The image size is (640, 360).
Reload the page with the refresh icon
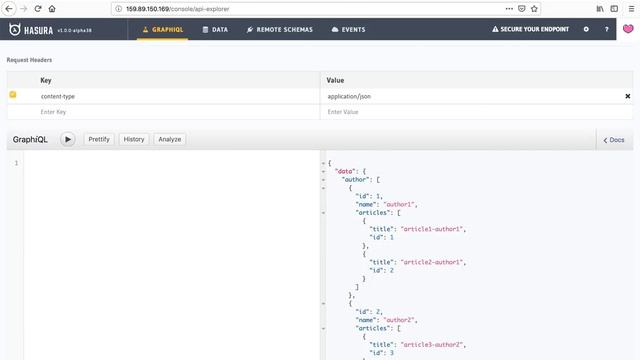38,9
